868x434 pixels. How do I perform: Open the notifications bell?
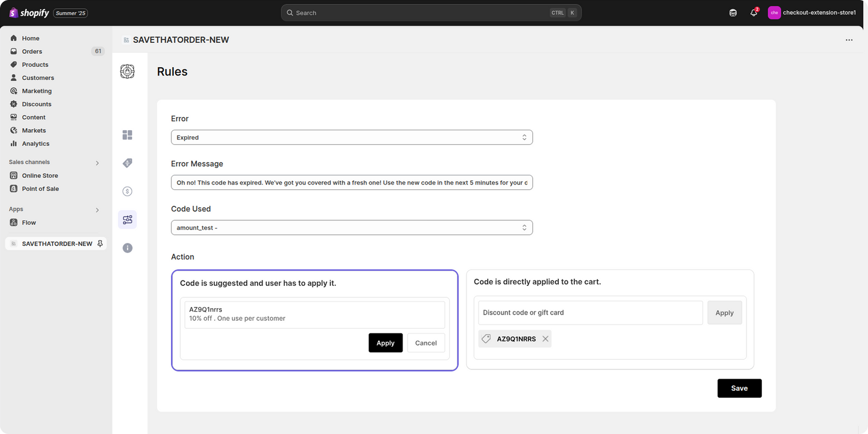pyautogui.click(x=754, y=13)
